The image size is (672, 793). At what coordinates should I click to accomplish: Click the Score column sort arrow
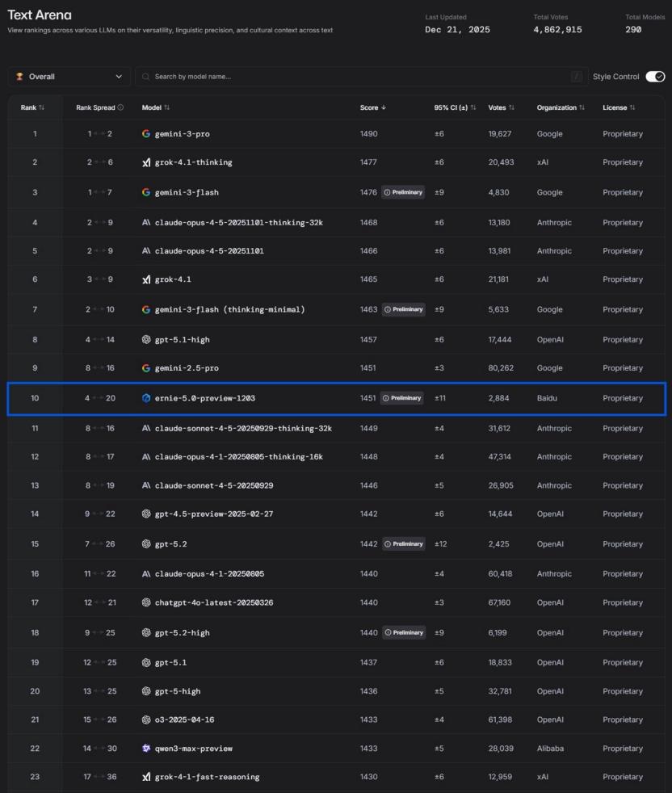coord(384,107)
